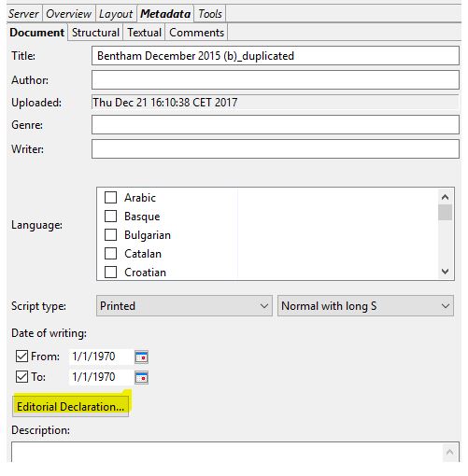Click language list scroll down arrow
Viewport: 468px width, 476px height.
445,272
